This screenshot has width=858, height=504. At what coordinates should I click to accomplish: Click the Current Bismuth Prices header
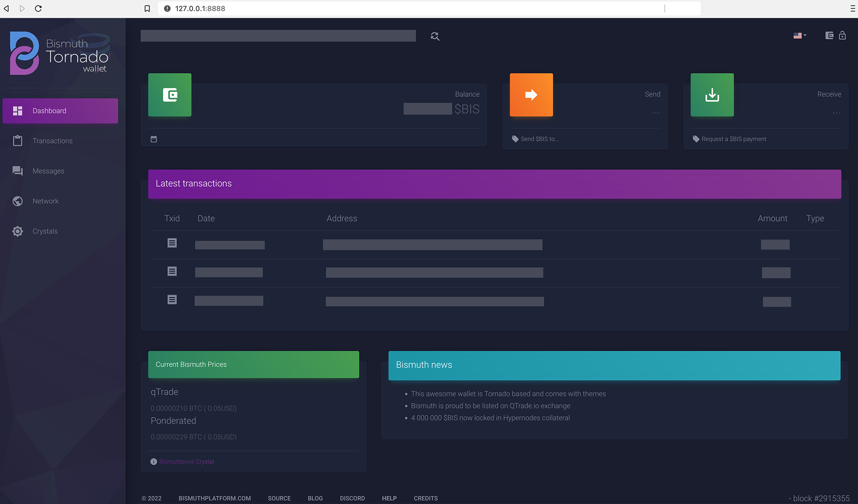253,364
